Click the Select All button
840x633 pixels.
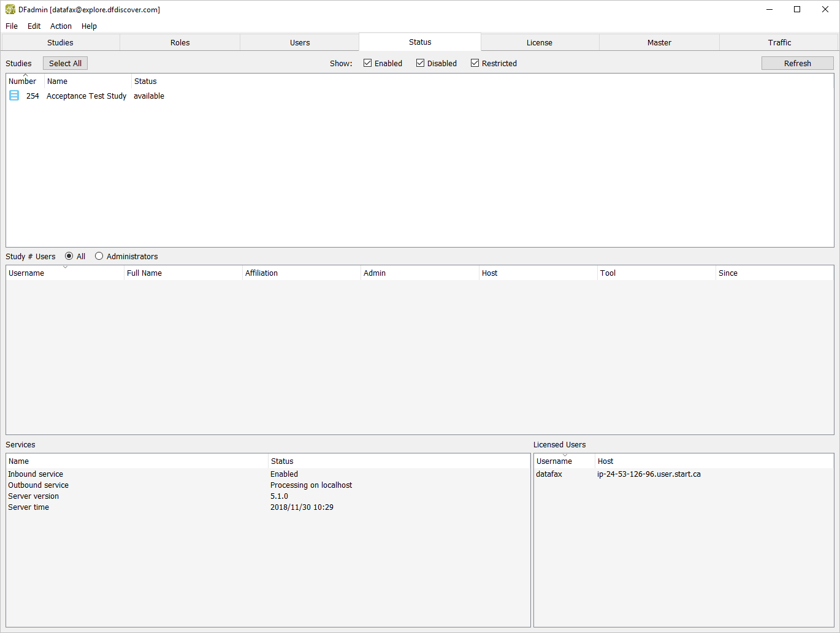coord(65,63)
